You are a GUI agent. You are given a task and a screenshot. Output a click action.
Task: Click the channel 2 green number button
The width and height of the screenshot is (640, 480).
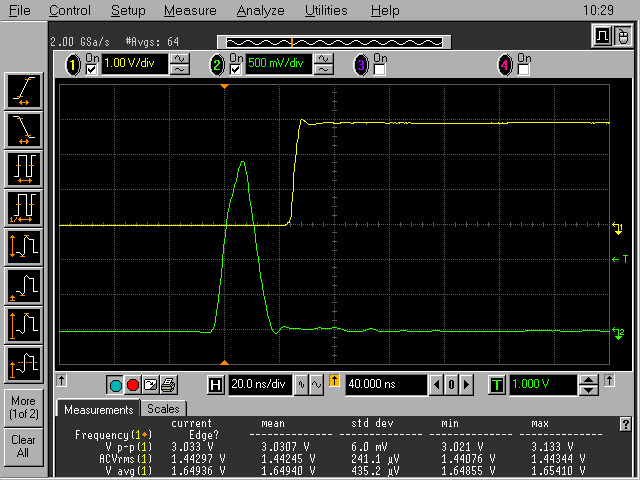tap(217, 64)
